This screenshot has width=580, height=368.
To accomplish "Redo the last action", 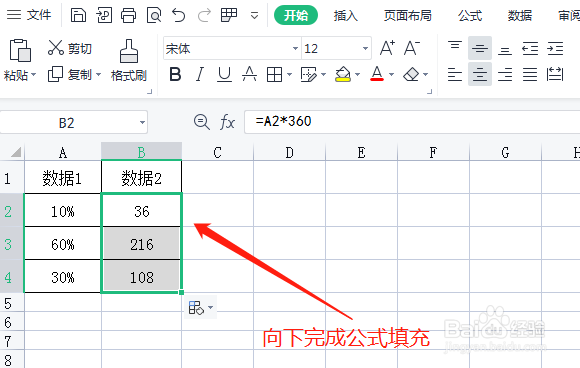I will (204, 16).
